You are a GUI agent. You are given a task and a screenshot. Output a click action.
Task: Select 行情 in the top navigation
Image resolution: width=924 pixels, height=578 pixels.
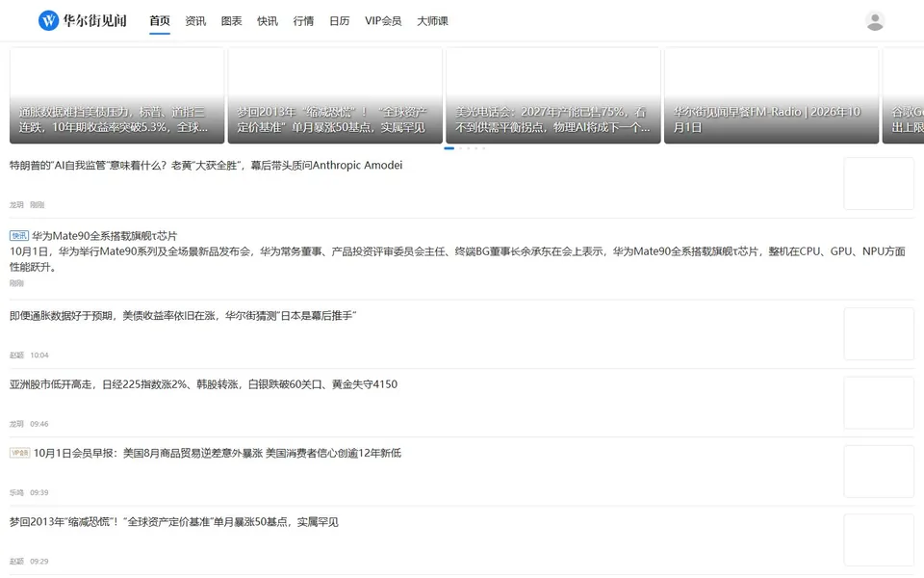303,20
